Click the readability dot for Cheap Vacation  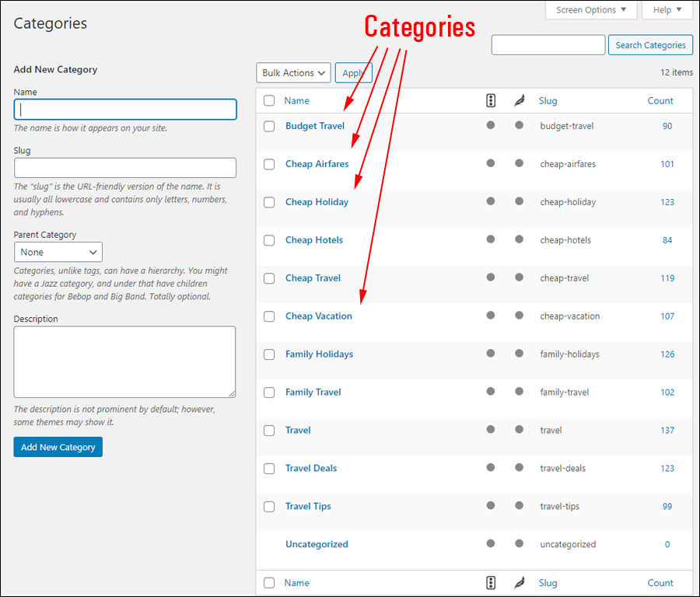[520, 315]
